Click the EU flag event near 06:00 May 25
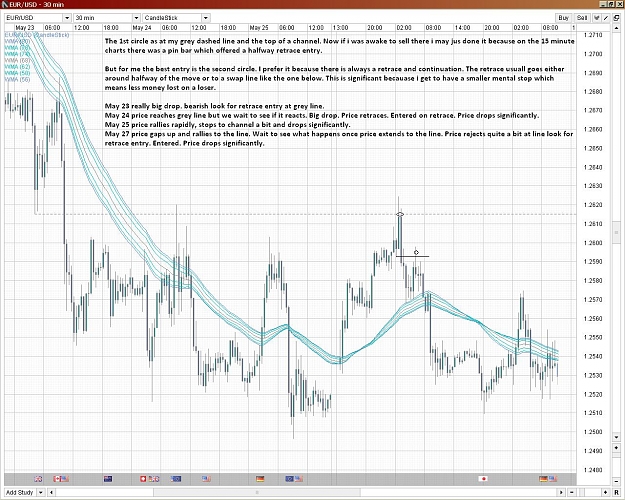The height and width of the screenshot is (500, 625). [x=290, y=479]
